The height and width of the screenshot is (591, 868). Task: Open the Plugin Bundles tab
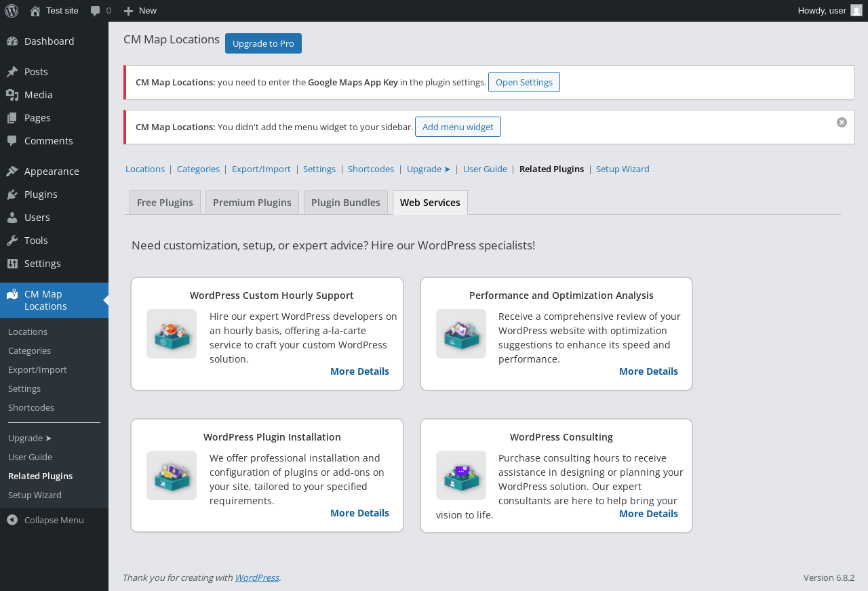(346, 203)
